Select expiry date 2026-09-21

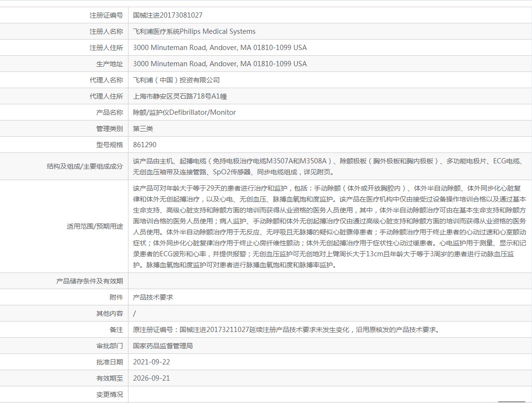151,378
